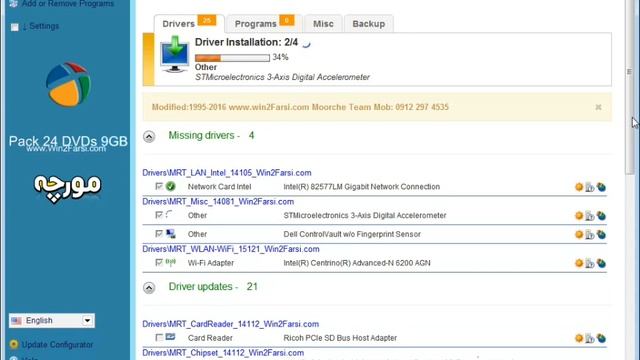This screenshot has height=360, width=640.
Task: Open the document icon in the Card Reader row
Action: [x=590, y=338]
